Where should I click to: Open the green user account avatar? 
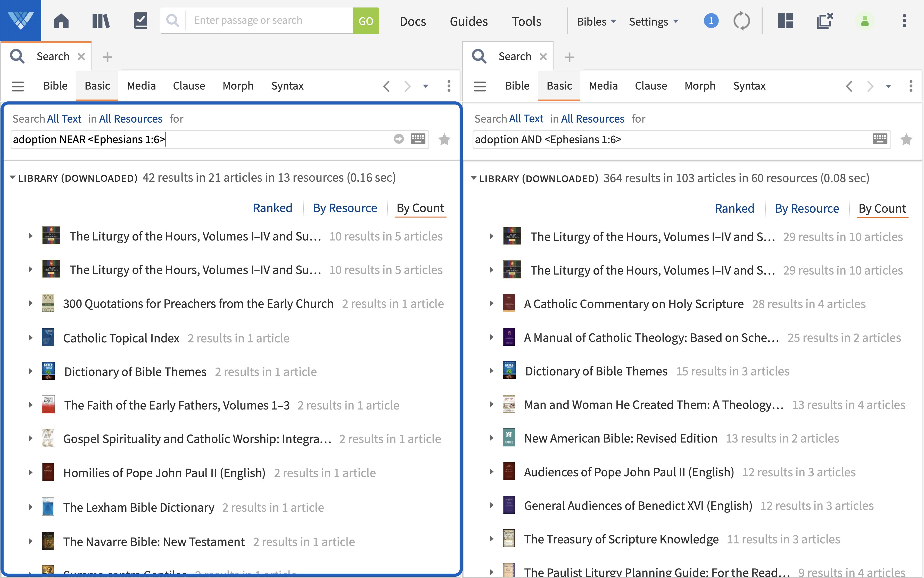(865, 21)
